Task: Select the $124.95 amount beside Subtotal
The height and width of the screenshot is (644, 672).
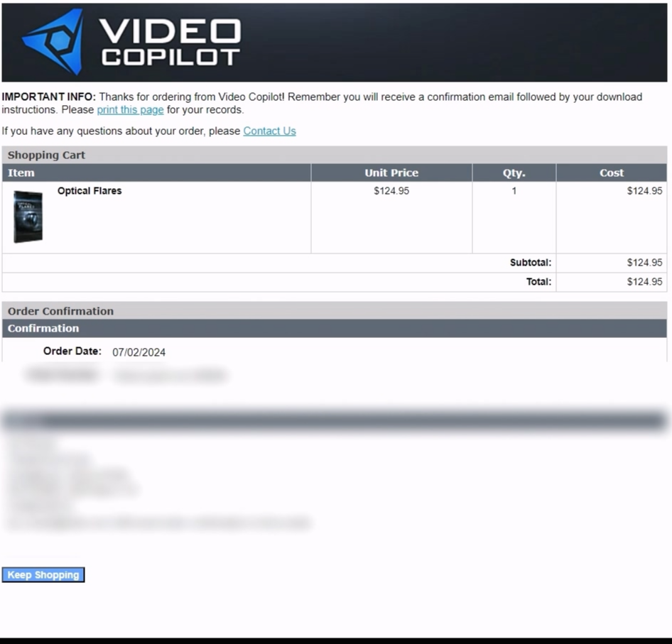Action: pyautogui.click(x=644, y=262)
